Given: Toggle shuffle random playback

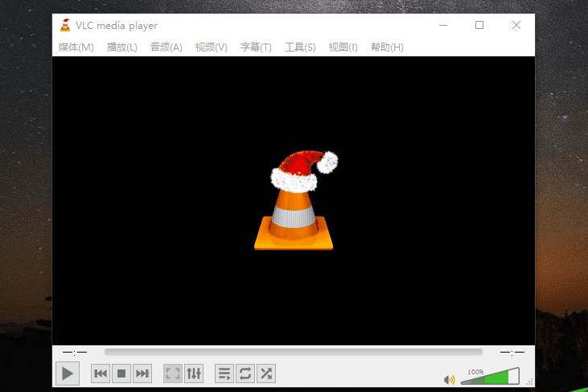Looking at the screenshot, I should (266, 373).
